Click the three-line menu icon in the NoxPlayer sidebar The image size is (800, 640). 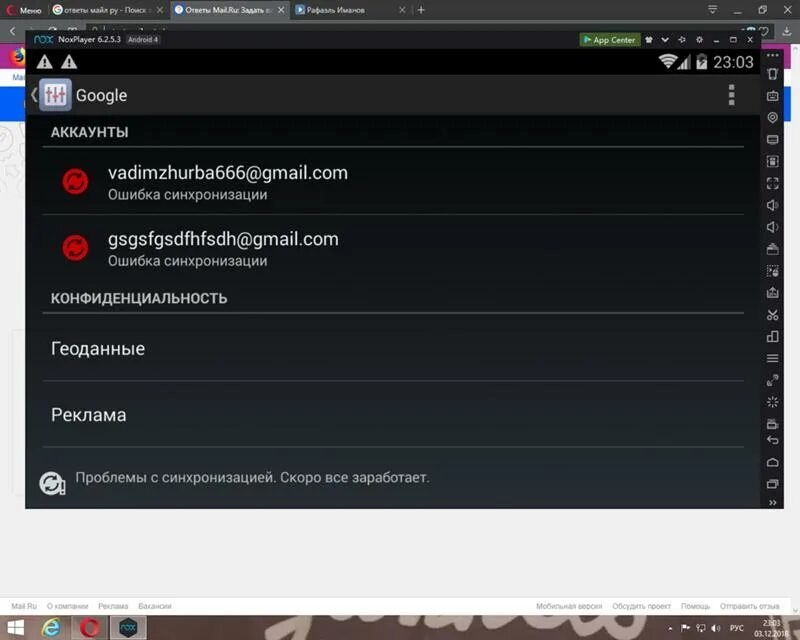tap(772, 359)
